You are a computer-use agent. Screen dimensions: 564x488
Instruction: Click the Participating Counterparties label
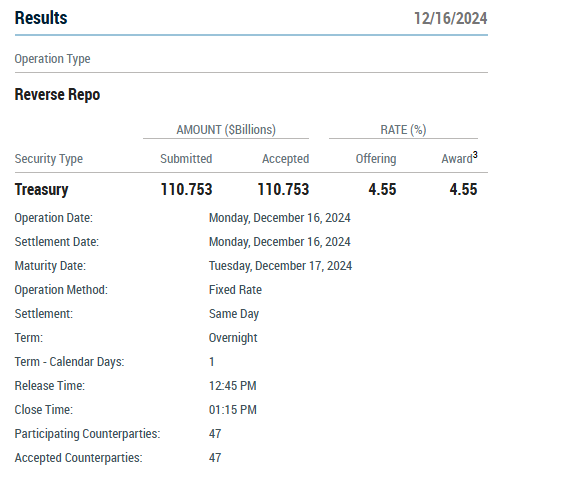pyautogui.click(x=87, y=434)
